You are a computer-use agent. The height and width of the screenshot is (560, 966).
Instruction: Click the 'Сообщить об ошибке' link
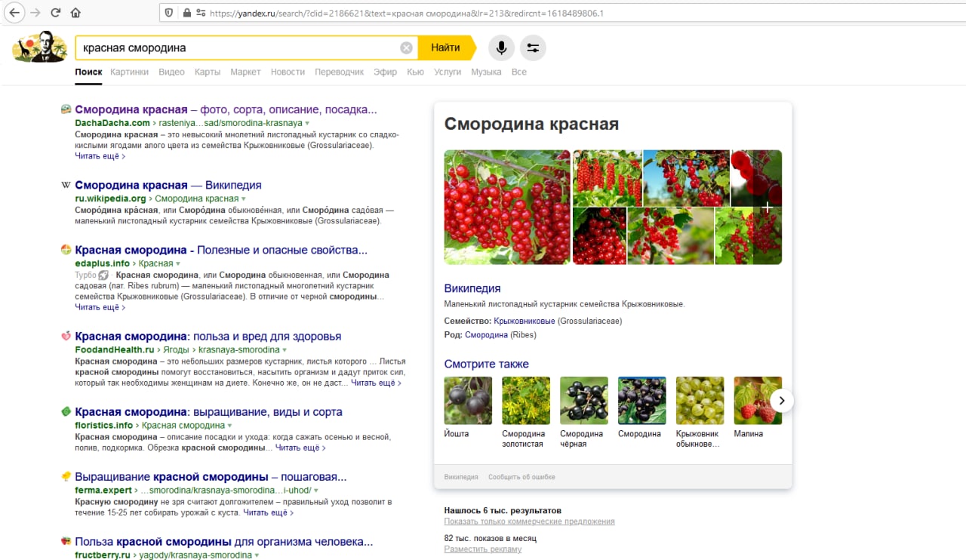coord(521,477)
